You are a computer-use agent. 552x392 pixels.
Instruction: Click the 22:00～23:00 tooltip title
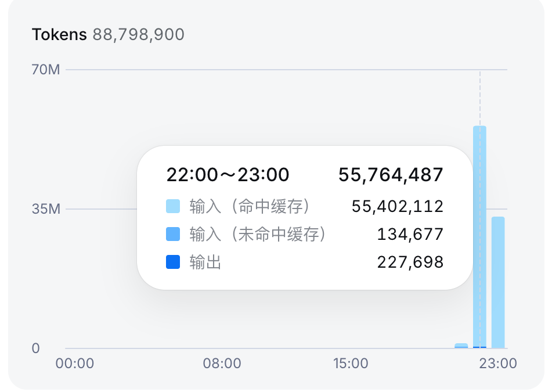[x=228, y=175]
